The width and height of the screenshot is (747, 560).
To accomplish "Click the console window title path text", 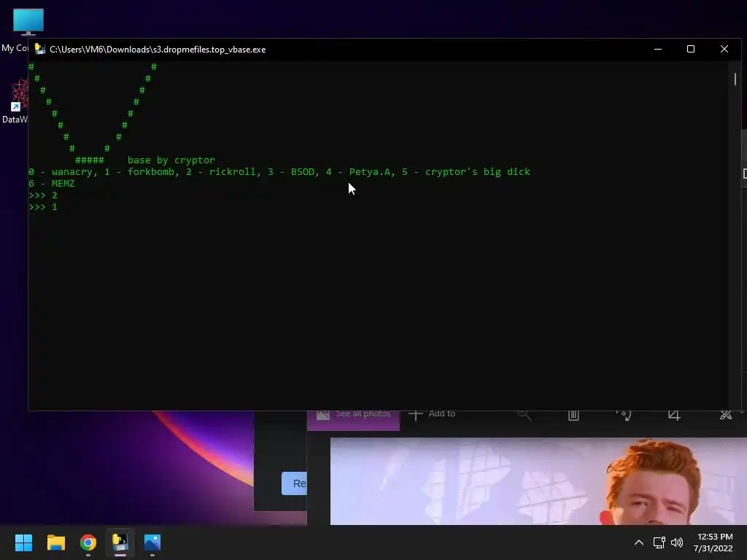I will click(158, 50).
